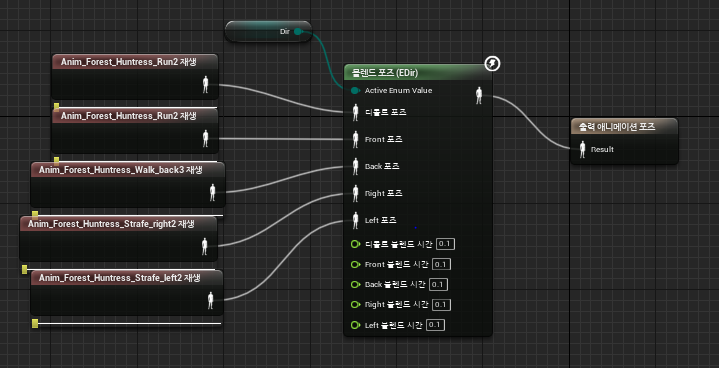719x368 pixels.
Task: Click the Walk_back3 playback scrub handle
Action: pos(35,215)
